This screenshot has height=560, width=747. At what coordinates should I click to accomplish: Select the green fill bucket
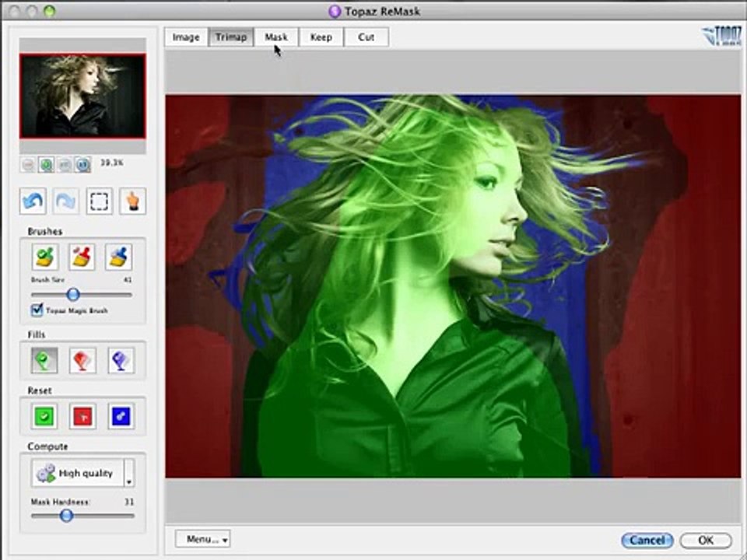(x=44, y=360)
